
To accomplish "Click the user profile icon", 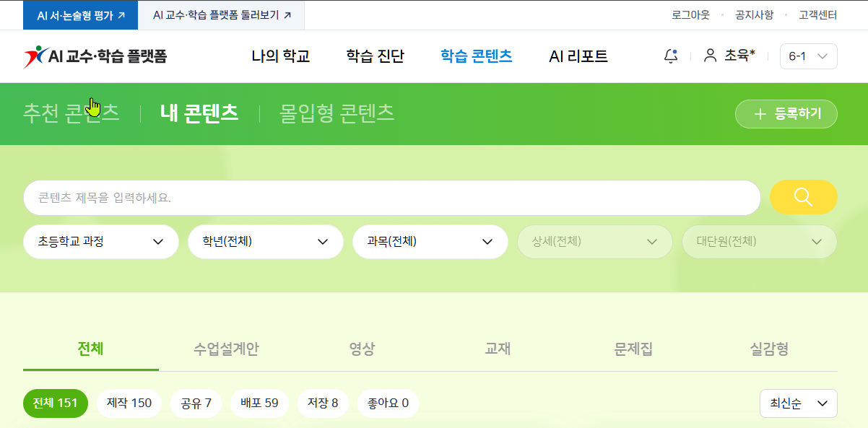I will click(x=711, y=56).
